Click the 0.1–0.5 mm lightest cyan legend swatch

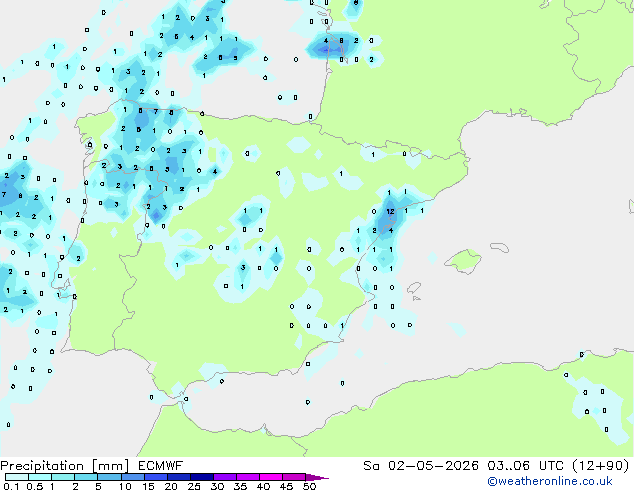click(17, 477)
